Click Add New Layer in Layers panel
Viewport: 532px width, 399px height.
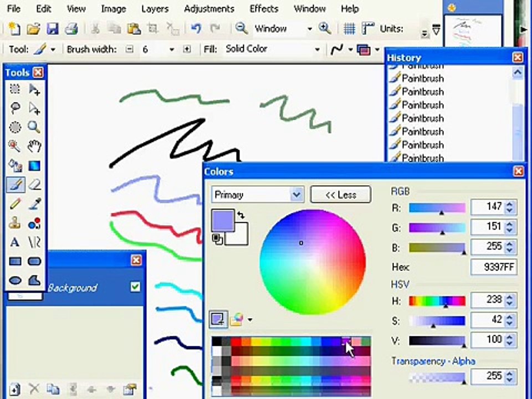(x=14, y=389)
